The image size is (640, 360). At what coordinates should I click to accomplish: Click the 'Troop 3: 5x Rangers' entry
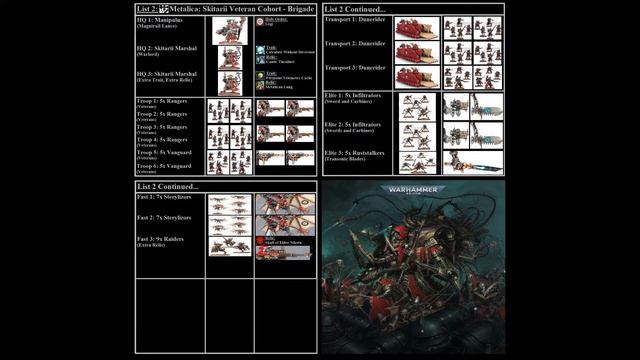[x=162, y=127]
